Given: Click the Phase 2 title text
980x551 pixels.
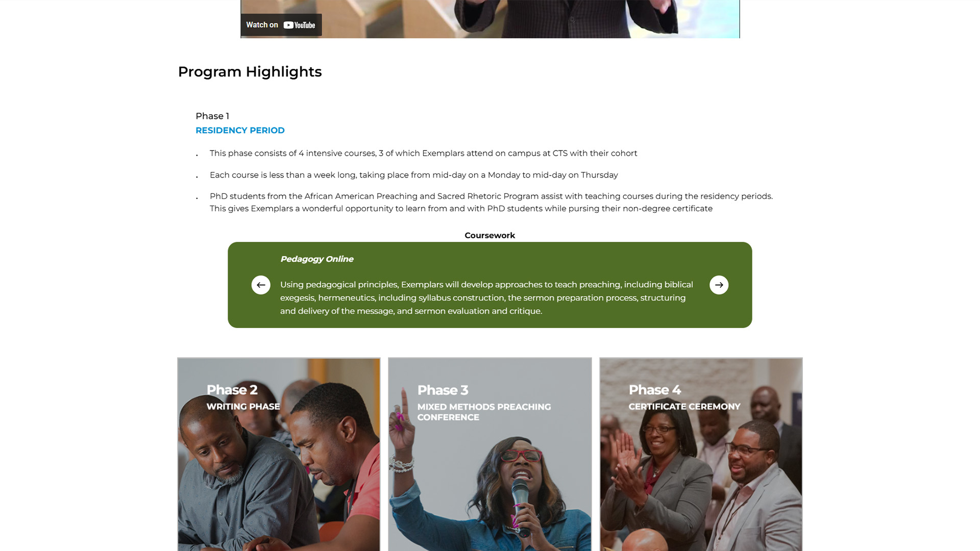Looking at the screenshot, I should 232,390.
